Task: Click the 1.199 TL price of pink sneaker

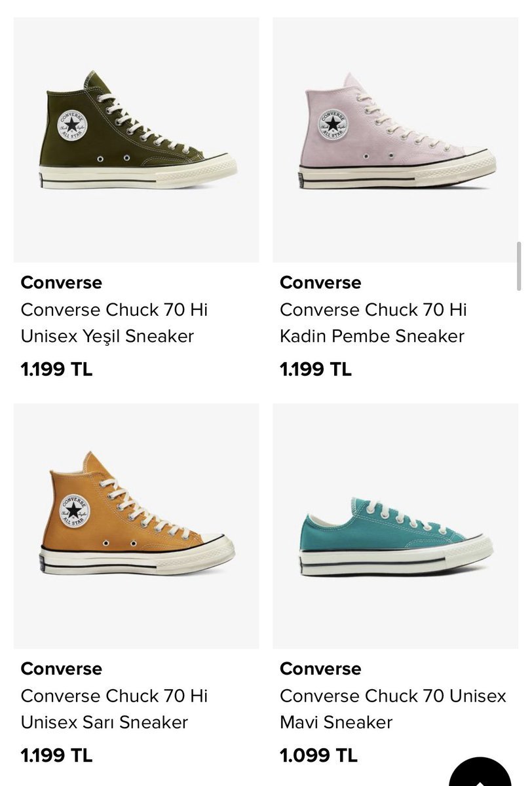Action: tap(316, 369)
